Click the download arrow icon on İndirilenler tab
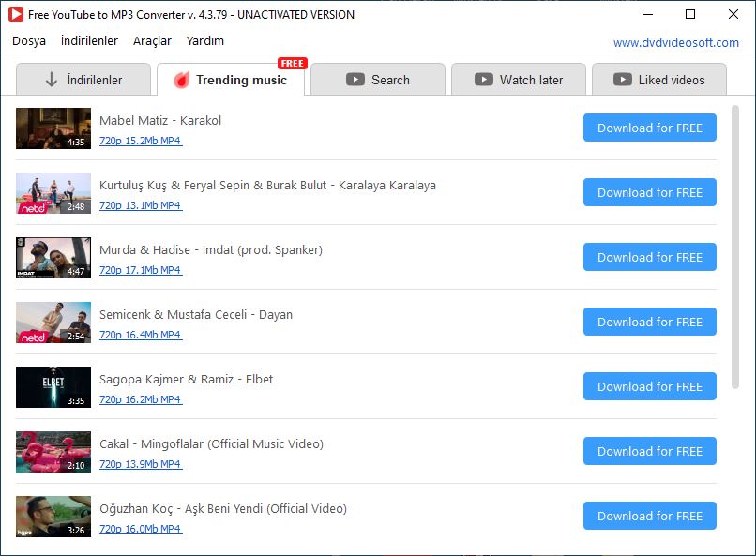This screenshot has height=556, width=756. (51, 80)
